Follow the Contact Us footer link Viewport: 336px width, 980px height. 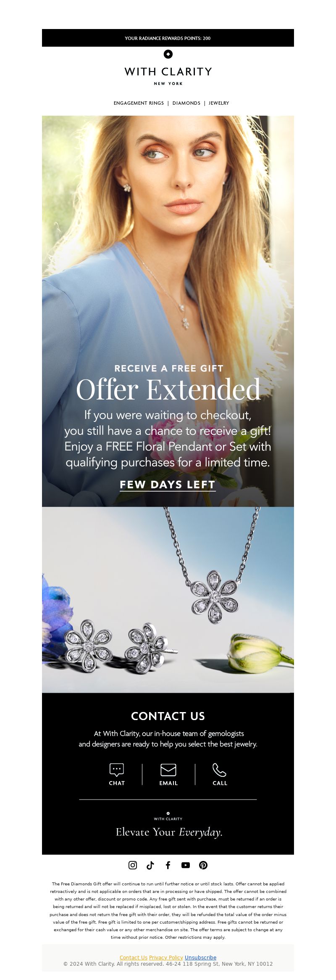pos(134,957)
